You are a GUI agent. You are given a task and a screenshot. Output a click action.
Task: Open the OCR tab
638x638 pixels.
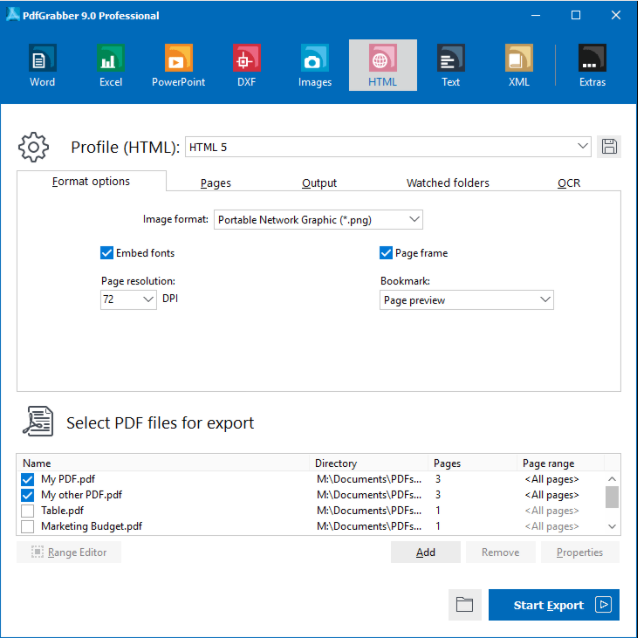[x=569, y=183]
